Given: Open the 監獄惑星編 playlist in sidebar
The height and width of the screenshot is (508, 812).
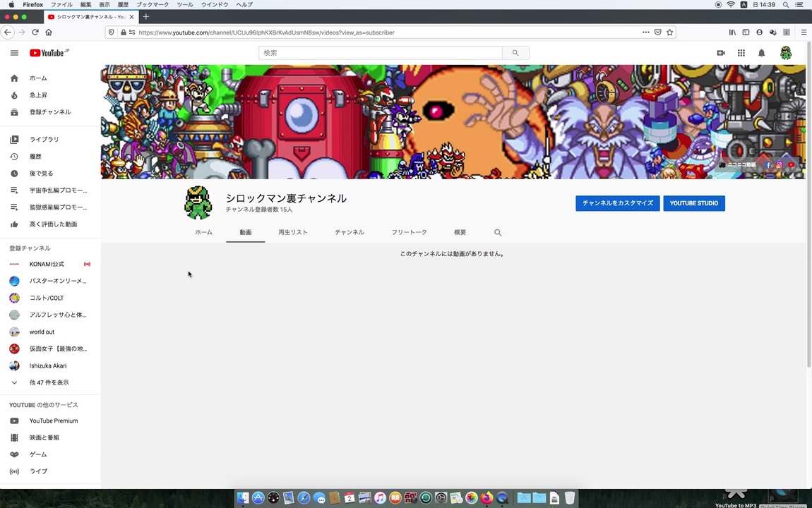Looking at the screenshot, I should click(50, 207).
